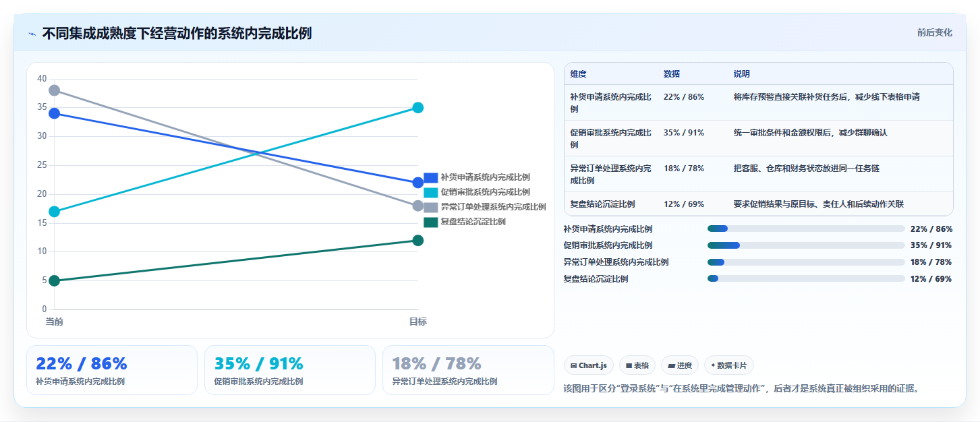Viewport: 980px width, 422px height.
Task: Click the Chart.js tag icon
Action: (x=573, y=365)
